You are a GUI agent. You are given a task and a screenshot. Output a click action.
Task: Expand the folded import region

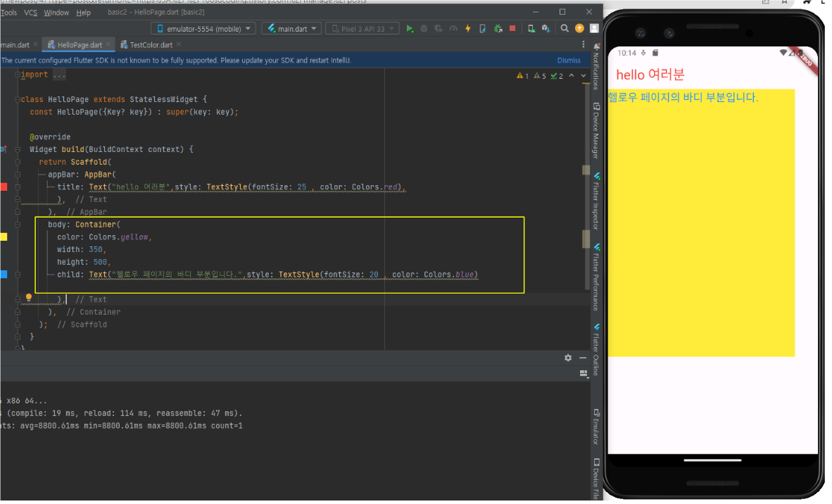pos(18,75)
